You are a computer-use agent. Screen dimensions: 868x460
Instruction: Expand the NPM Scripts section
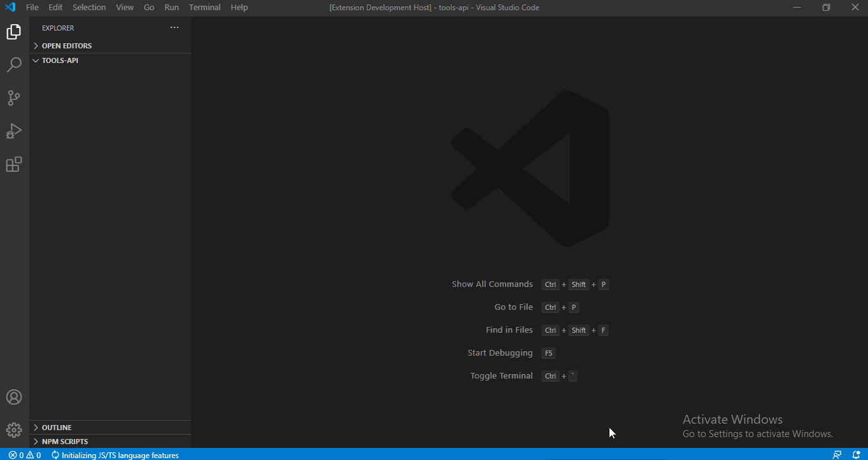pyautogui.click(x=110, y=442)
